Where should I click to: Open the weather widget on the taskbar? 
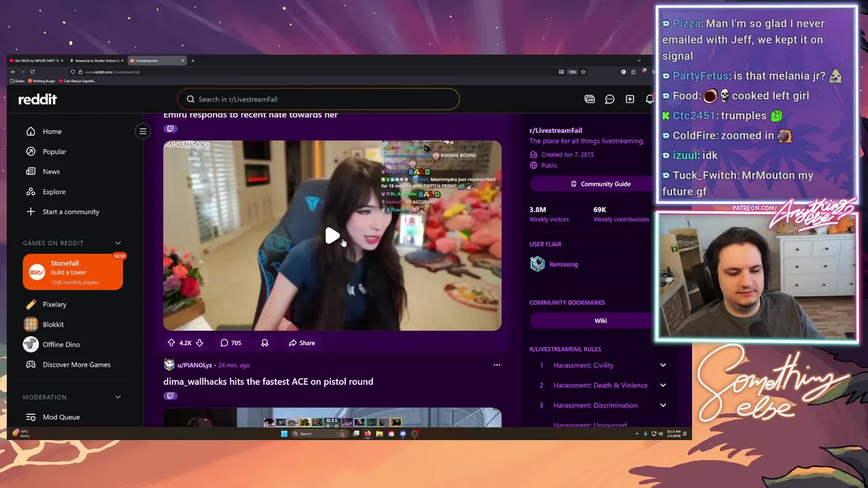pyautogui.click(x=22, y=434)
